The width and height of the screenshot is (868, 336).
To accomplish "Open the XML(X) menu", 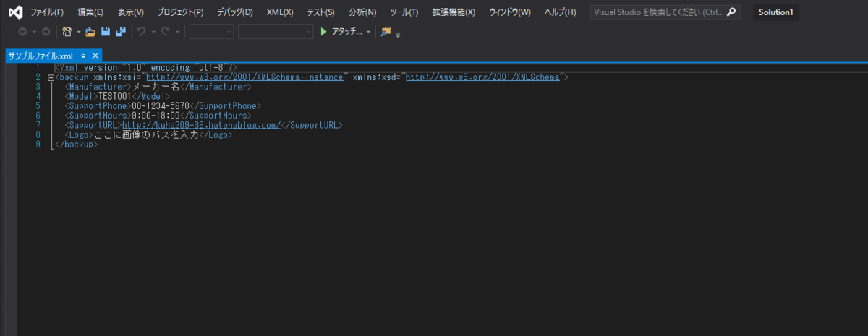I will click(x=280, y=12).
